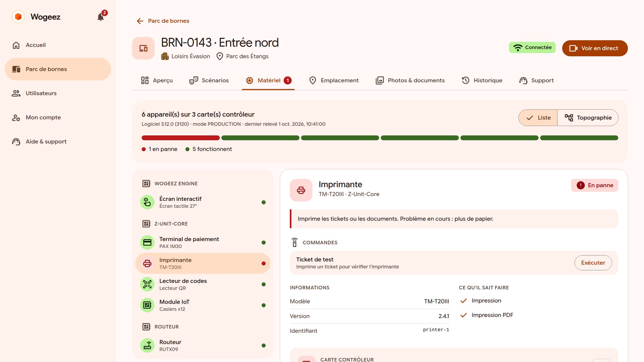Select the Module IoT device
644x362 pixels.
point(203,305)
